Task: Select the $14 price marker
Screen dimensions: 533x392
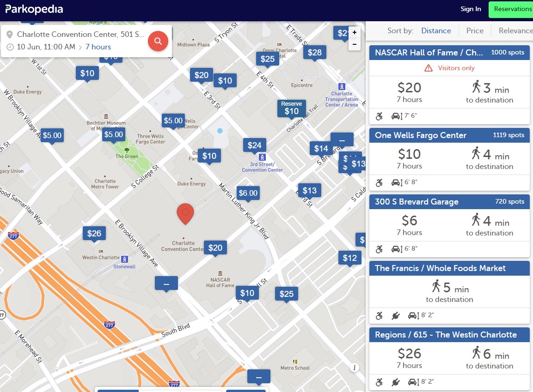Action: [321, 148]
